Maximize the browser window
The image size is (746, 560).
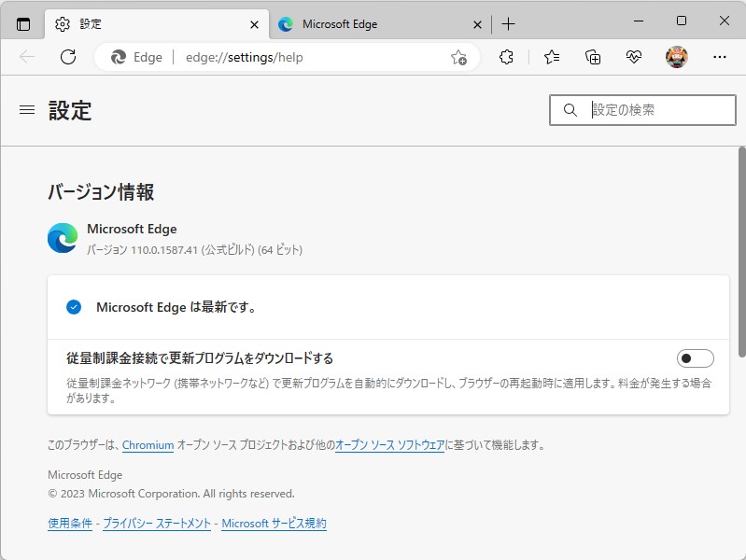click(x=682, y=21)
